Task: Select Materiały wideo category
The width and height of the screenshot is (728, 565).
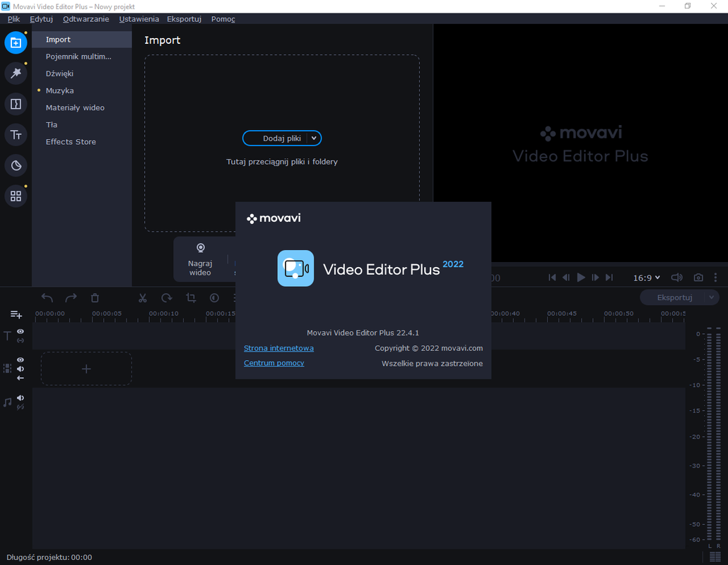Action: tap(82, 107)
